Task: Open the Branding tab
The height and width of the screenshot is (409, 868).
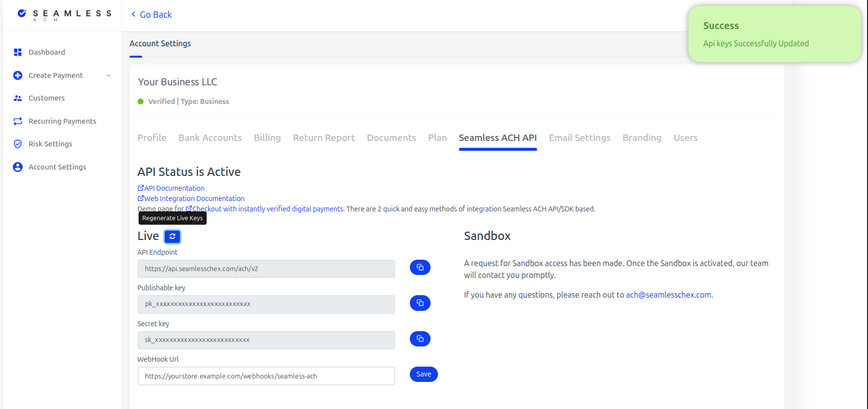Action: 642,138
